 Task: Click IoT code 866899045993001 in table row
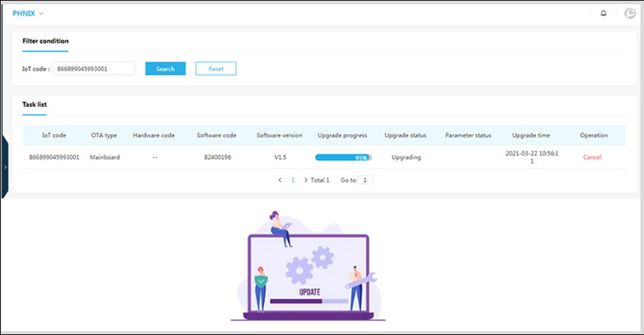click(54, 157)
